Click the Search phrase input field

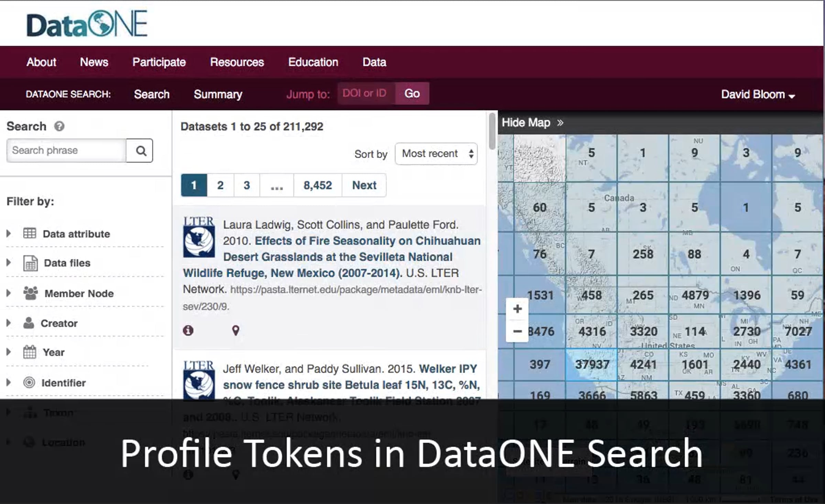pyautogui.click(x=66, y=151)
